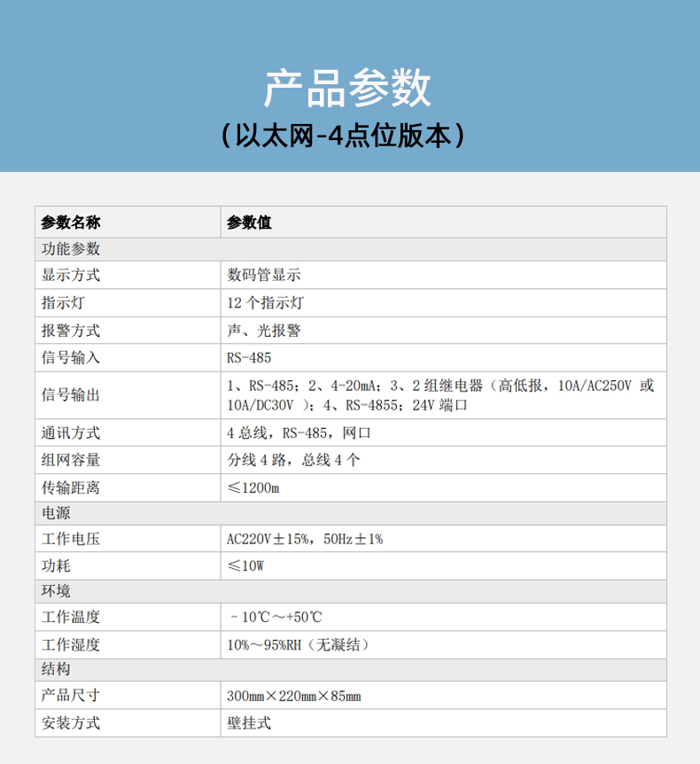The height and width of the screenshot is (764, 700).
Task: Click the "产品参数" main title
Action: (x=349, y=89)
